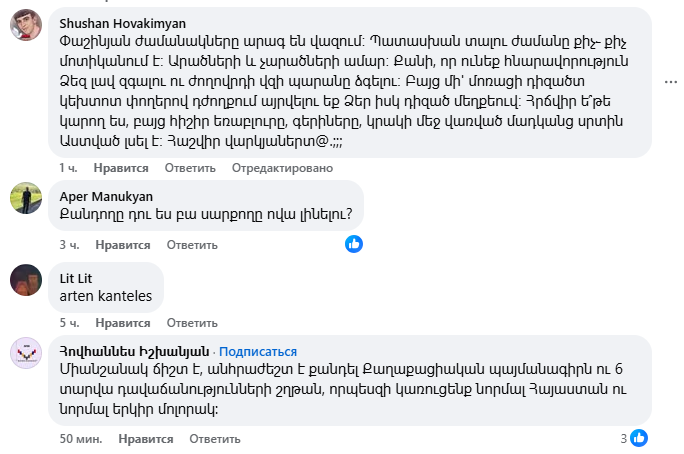
Task: Click the '50 мин.' comment timestamp
Action: click(x=81, y=438)
